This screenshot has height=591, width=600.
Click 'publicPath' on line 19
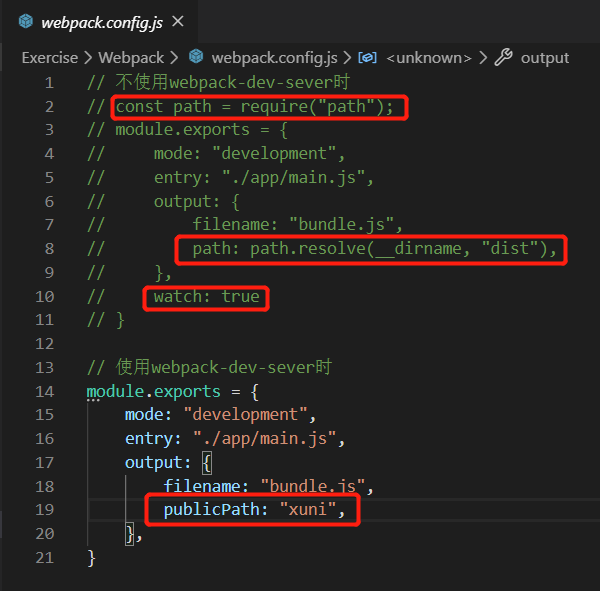pyautogui.click(x=212, y=510)
